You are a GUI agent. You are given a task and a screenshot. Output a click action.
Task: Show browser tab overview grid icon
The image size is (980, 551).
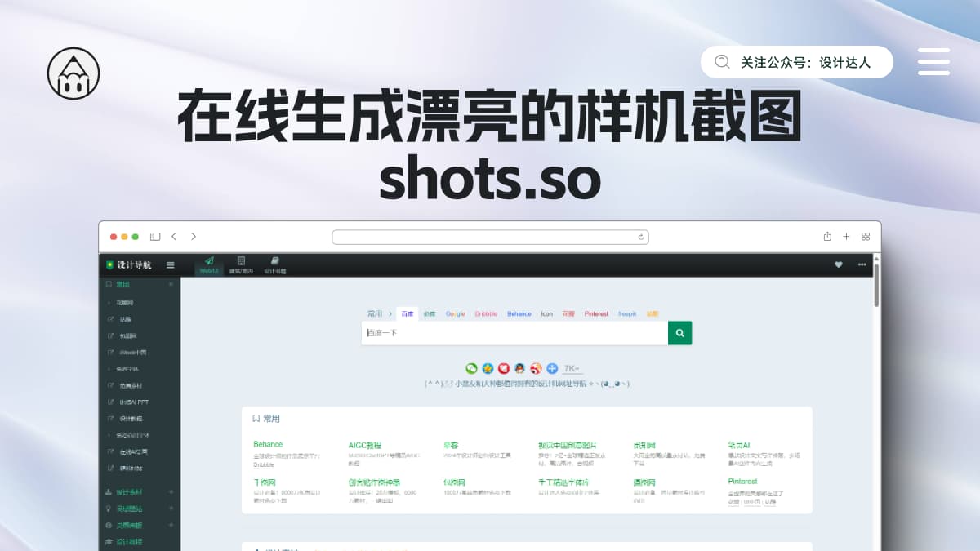click(866, 237)
